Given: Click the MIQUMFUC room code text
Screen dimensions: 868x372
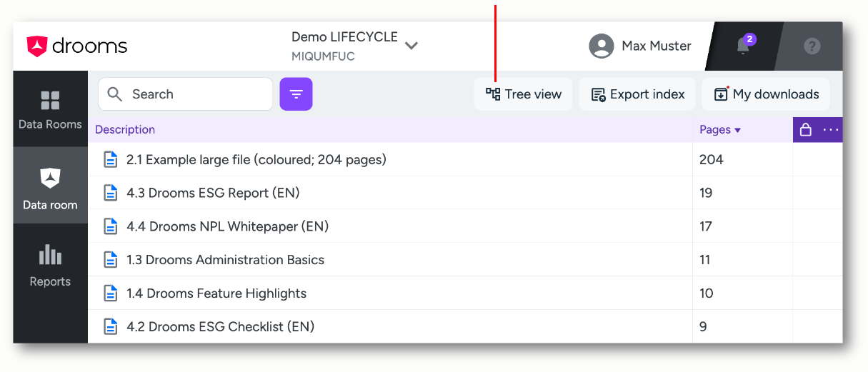Looking at the screenshot, I should pyautogui.click(x=323, y=56).
